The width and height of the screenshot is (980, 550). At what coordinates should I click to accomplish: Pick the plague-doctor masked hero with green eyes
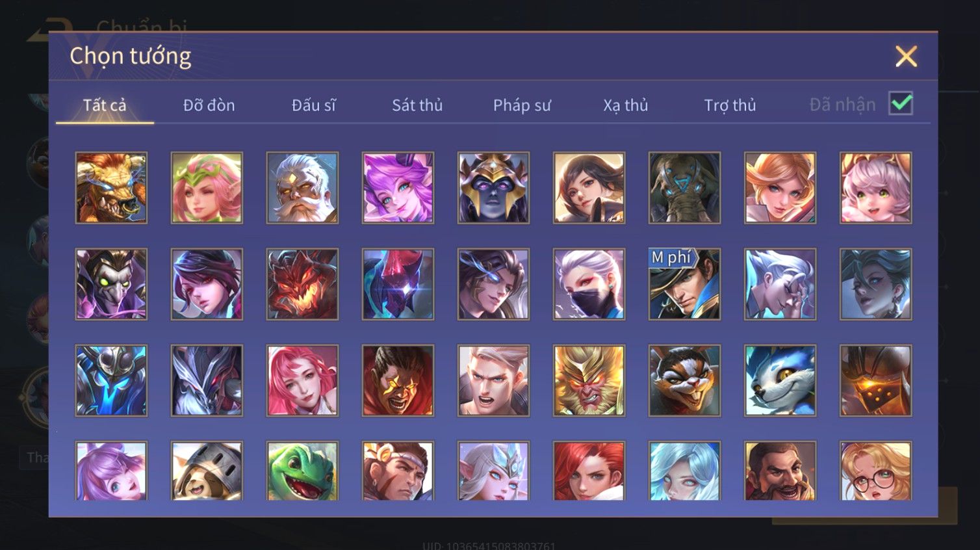coord(111,284)
